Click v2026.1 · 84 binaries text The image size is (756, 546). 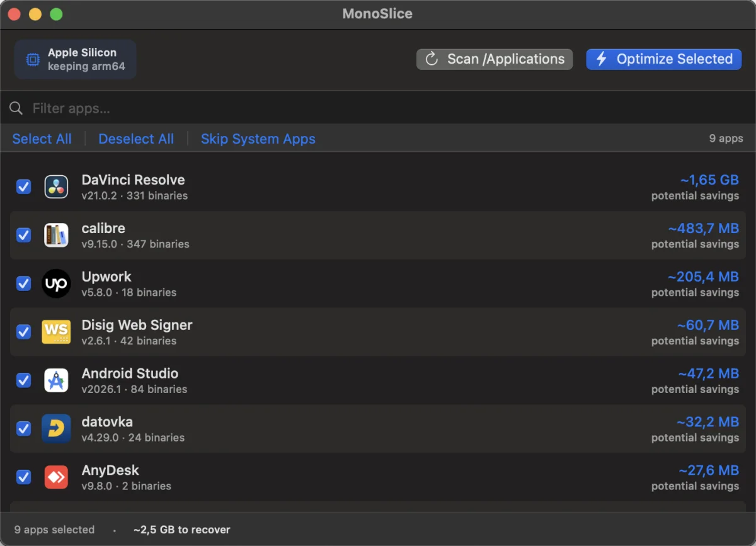[134, 390]
